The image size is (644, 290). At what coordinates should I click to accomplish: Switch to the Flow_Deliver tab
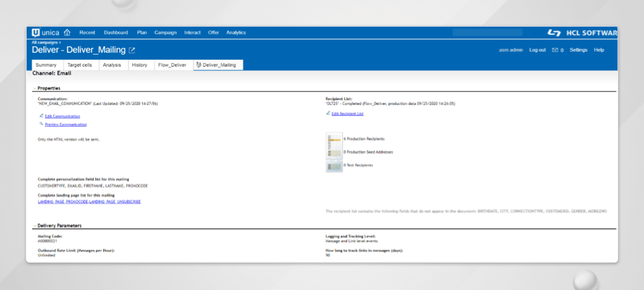coord(172,65)
